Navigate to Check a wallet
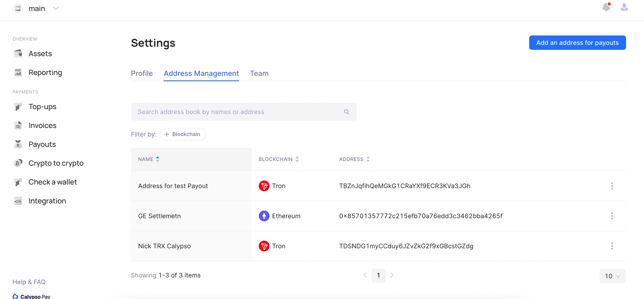 point(53,182)
